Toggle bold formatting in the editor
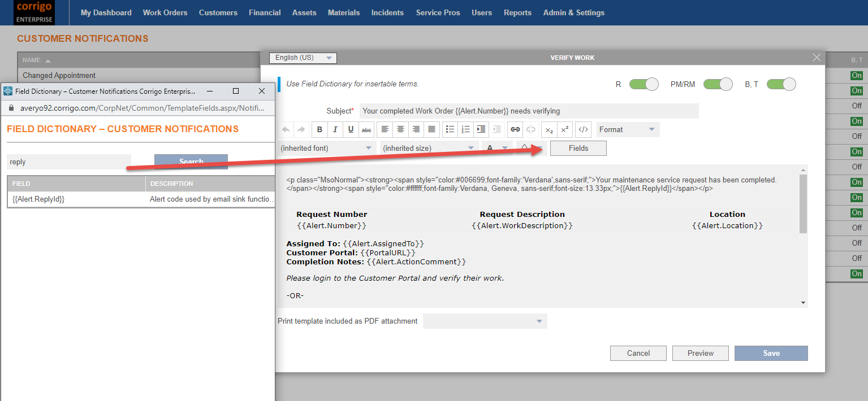Viewport: 868px width, 401px height. point(319,129)
